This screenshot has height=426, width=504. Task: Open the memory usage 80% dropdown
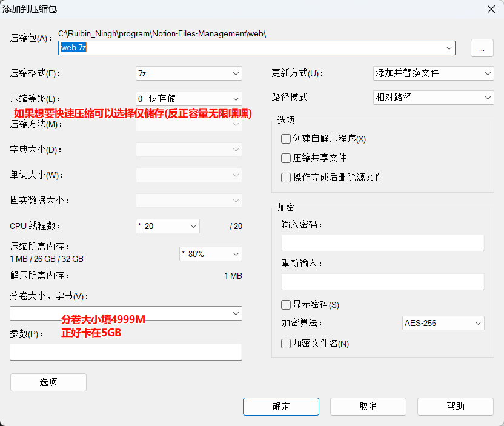click(x=236, y=254)
